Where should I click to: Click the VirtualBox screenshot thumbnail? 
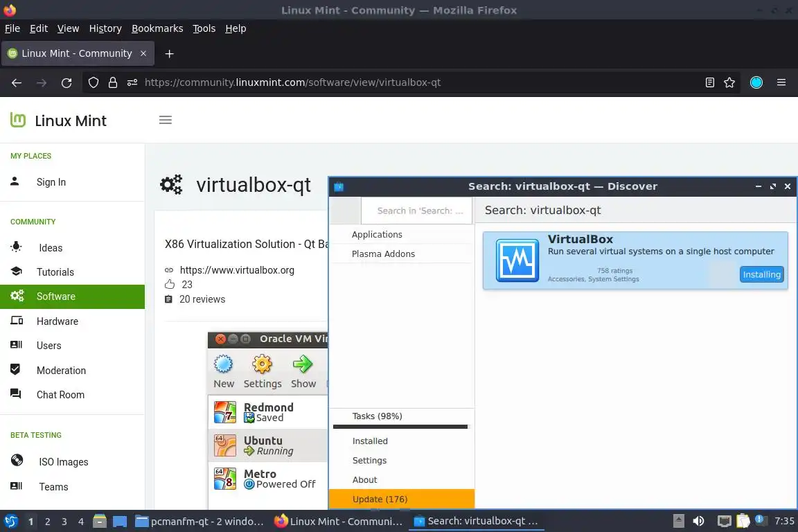pyautogui.click(x=267, y=420)
